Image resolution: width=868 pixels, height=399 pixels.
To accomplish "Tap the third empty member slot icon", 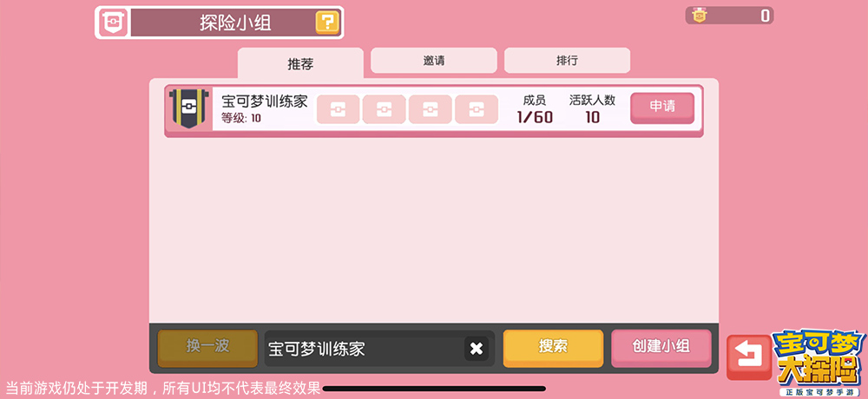I will coord(431,109).
